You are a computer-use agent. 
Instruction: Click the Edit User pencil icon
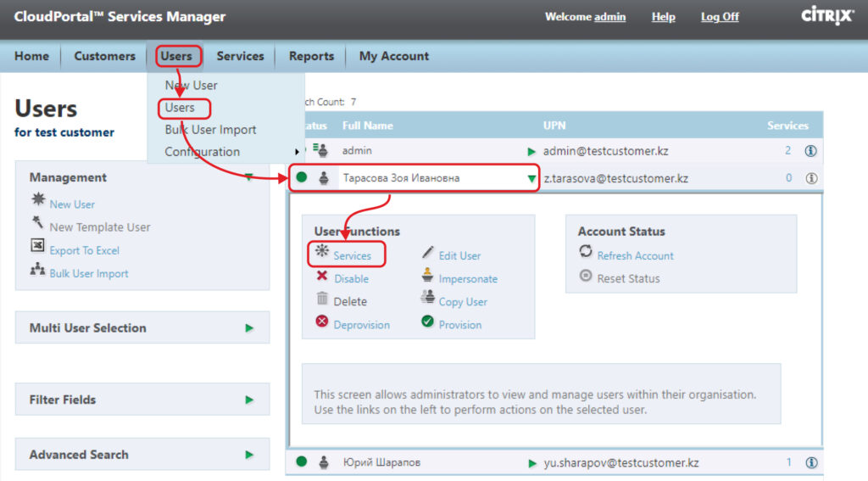coord(427,252)
